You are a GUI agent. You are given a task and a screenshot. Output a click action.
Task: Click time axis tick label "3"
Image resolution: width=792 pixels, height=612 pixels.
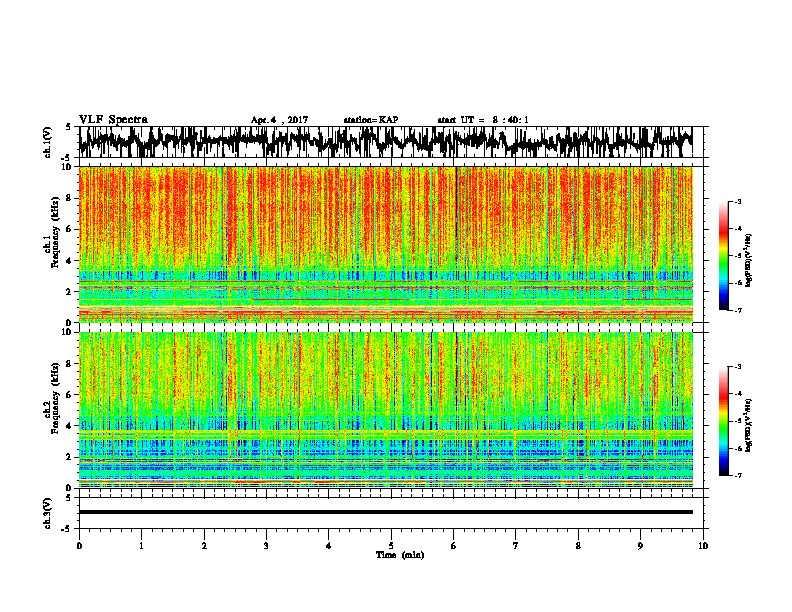pos(266,546)
